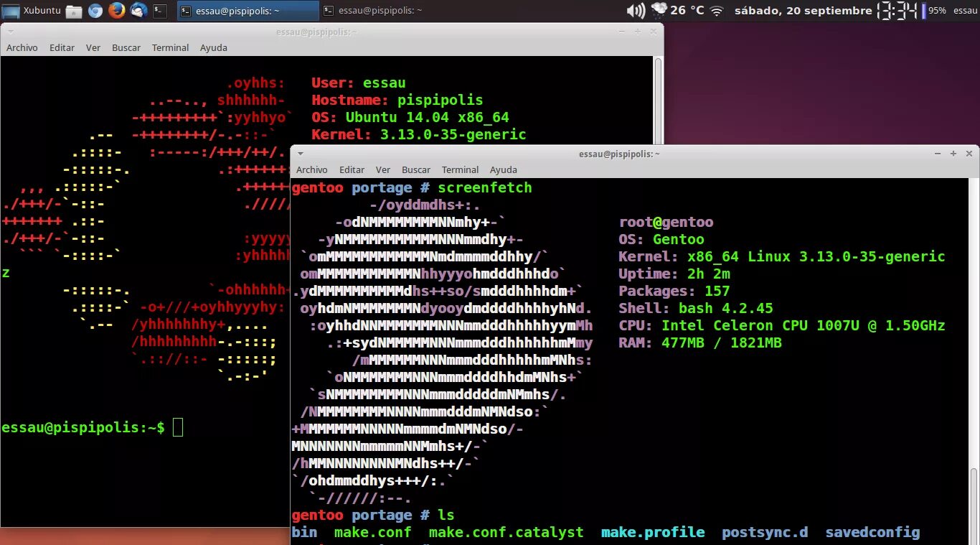Close the front Gentoo terminal window

tap(969, 154)
